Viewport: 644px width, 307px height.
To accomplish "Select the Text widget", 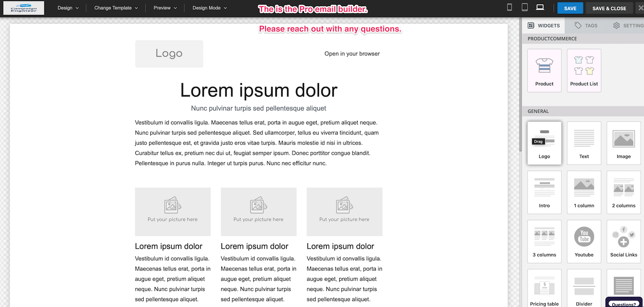I will tap(584, 143).
